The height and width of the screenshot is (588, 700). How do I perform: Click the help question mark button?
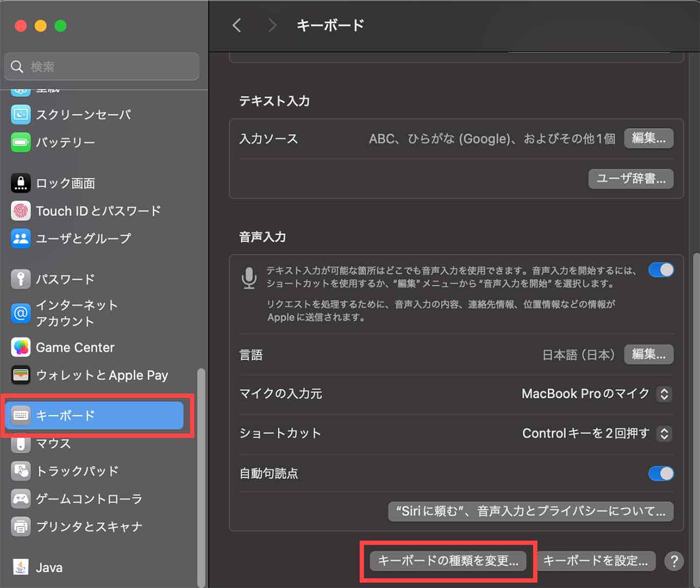[674, 561]
